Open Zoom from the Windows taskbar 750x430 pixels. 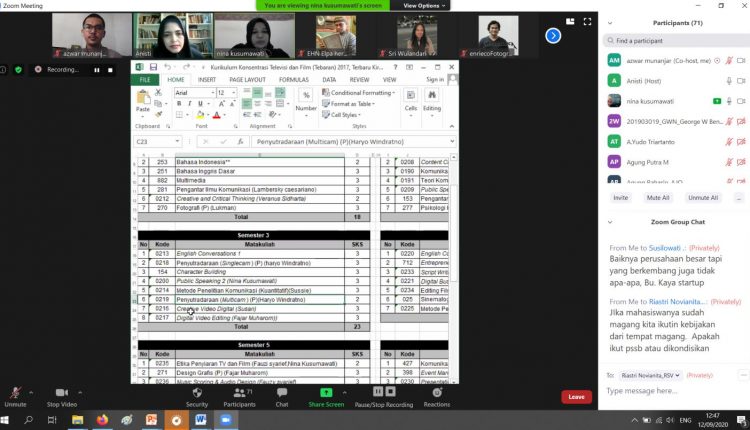(x=226, y=420)
